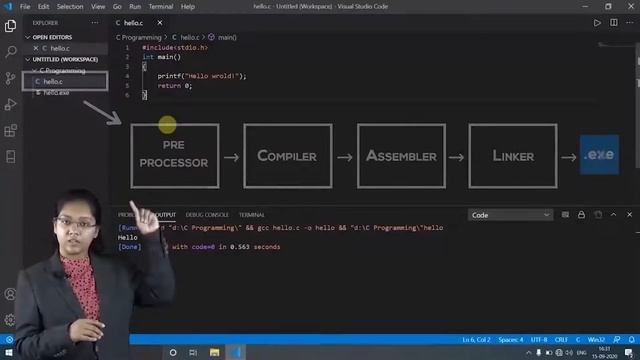Click CRLF end-of-line selector
The image size is (640, 360).
click(x=561, y=340)
